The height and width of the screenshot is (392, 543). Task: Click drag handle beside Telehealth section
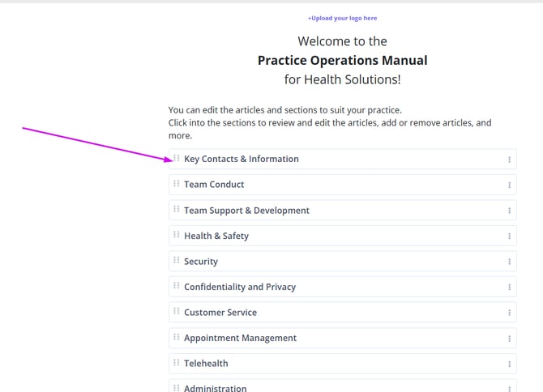tap(177, 364)
